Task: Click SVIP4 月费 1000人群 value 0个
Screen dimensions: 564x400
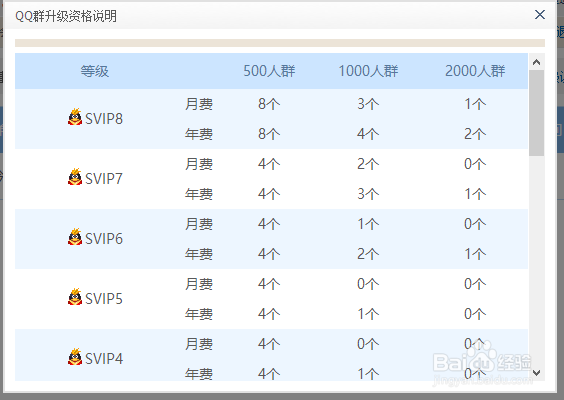Action: 368,344
